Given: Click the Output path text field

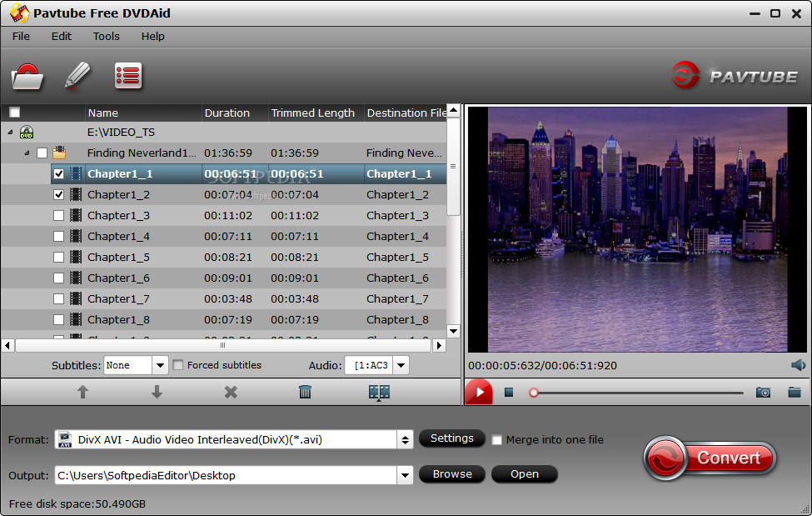Looking at the screenshot, I should 226,475.
